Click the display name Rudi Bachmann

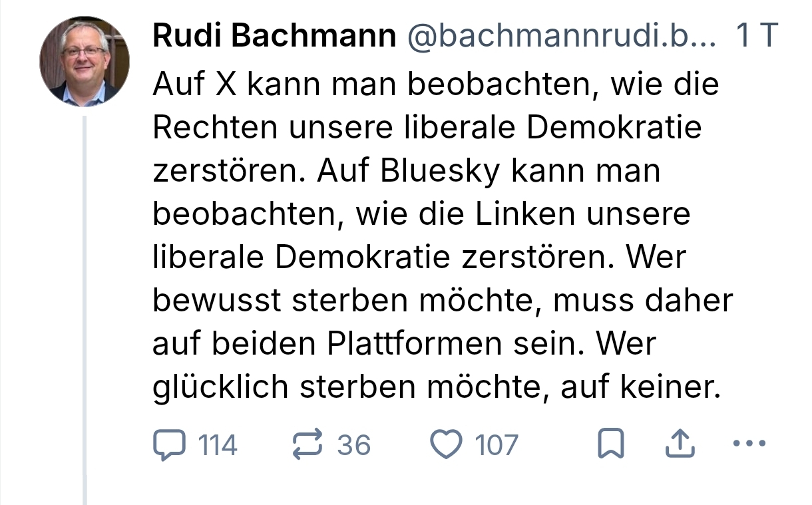coord(274,37)
